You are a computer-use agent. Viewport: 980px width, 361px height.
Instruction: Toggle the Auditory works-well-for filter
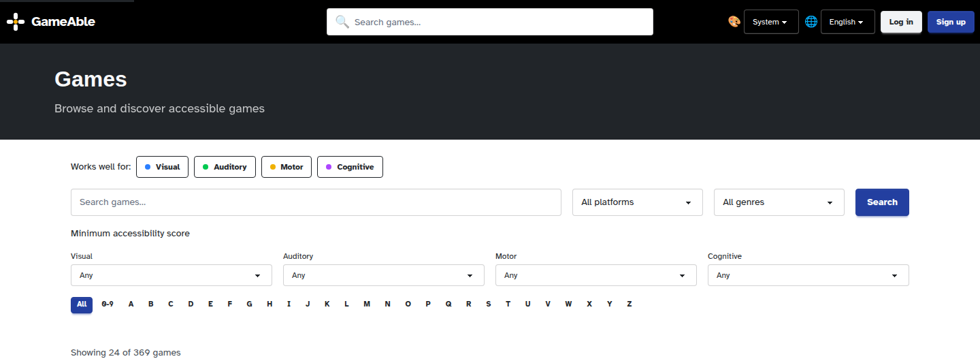coord(225,167)
